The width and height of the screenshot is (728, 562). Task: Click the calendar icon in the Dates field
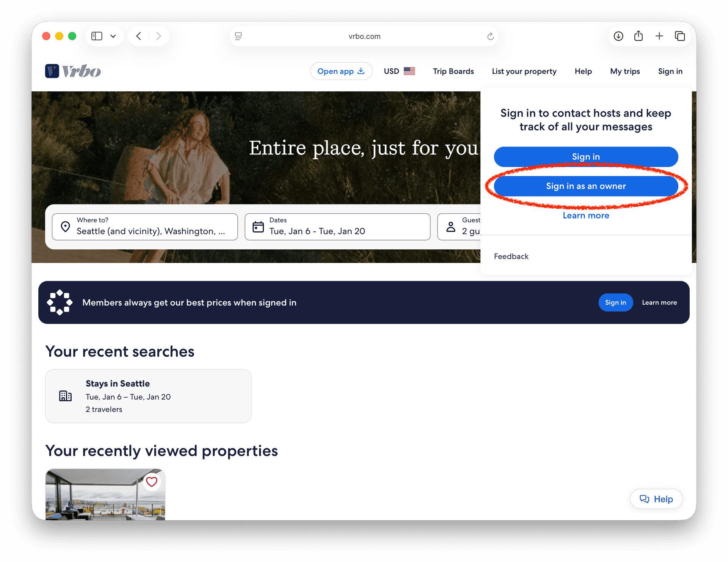tap(258, 226)
